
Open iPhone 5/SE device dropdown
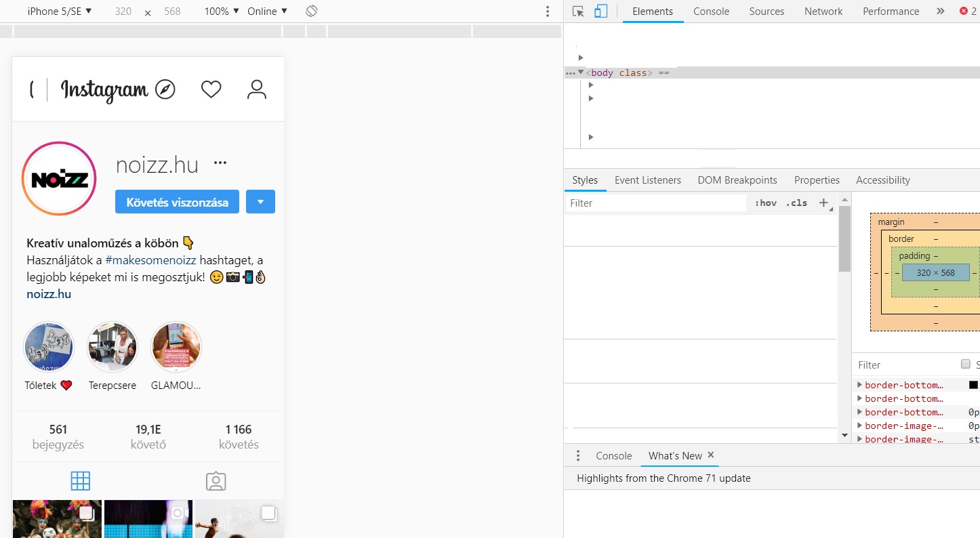(60, 11)
